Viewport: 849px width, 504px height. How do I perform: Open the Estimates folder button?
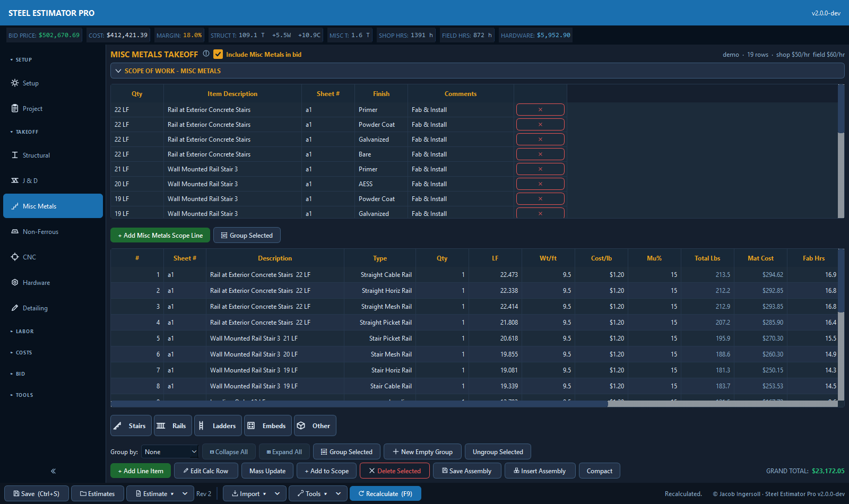98,493
